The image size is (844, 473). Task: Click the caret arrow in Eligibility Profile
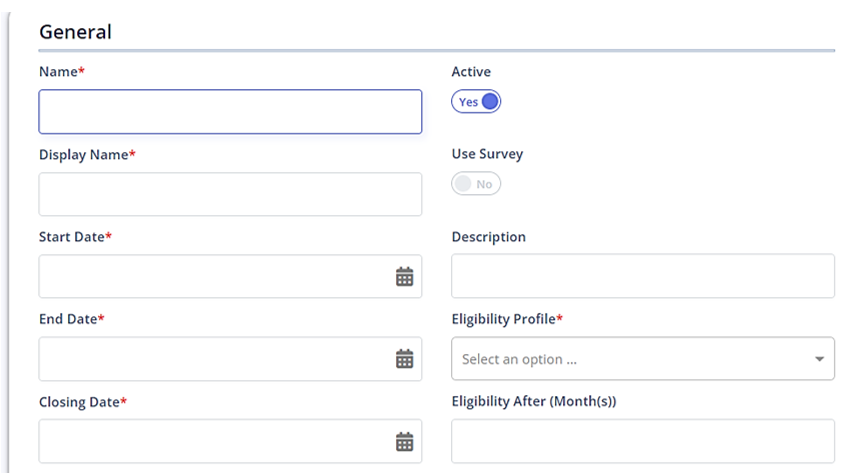(819, 359)
